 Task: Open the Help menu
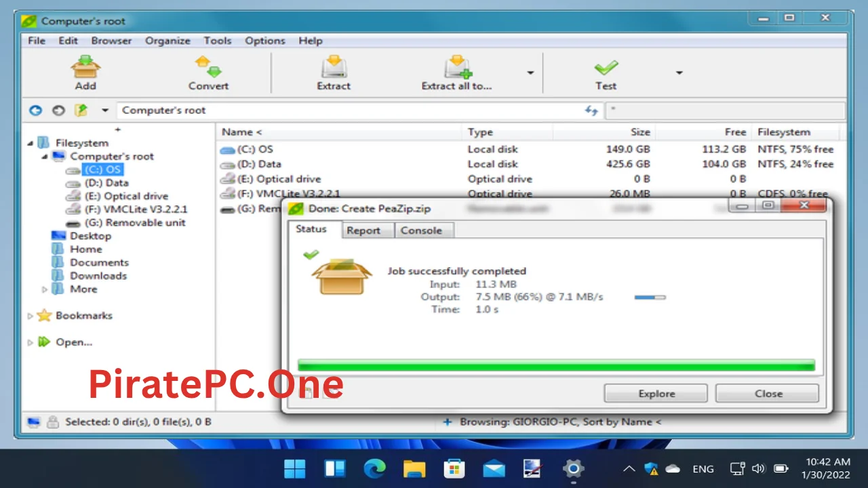click(x=311, y=41)
